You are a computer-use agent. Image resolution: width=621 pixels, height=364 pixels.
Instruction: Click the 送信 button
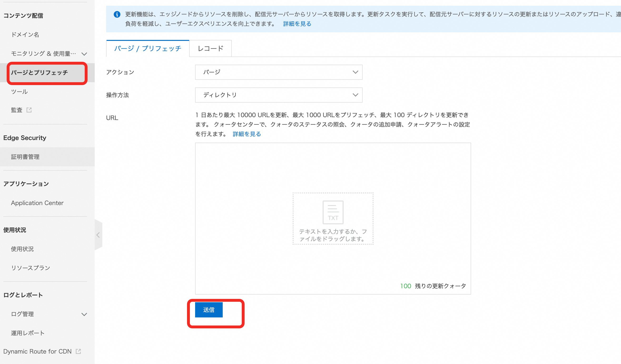tap(208, 309)
